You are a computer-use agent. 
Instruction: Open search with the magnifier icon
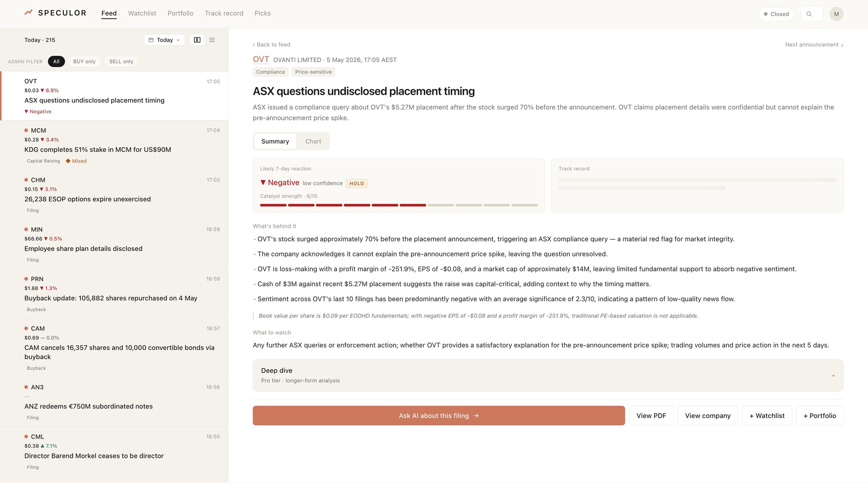(809, 14)
